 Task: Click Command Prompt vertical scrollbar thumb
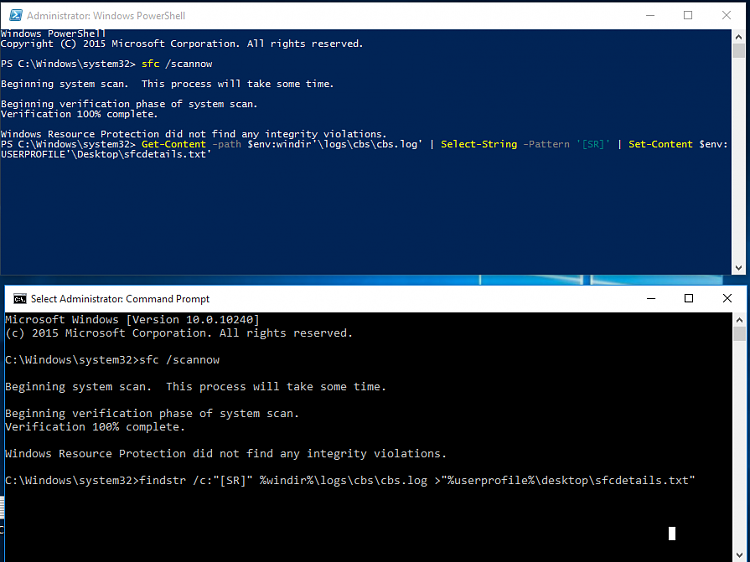[739, 334]
